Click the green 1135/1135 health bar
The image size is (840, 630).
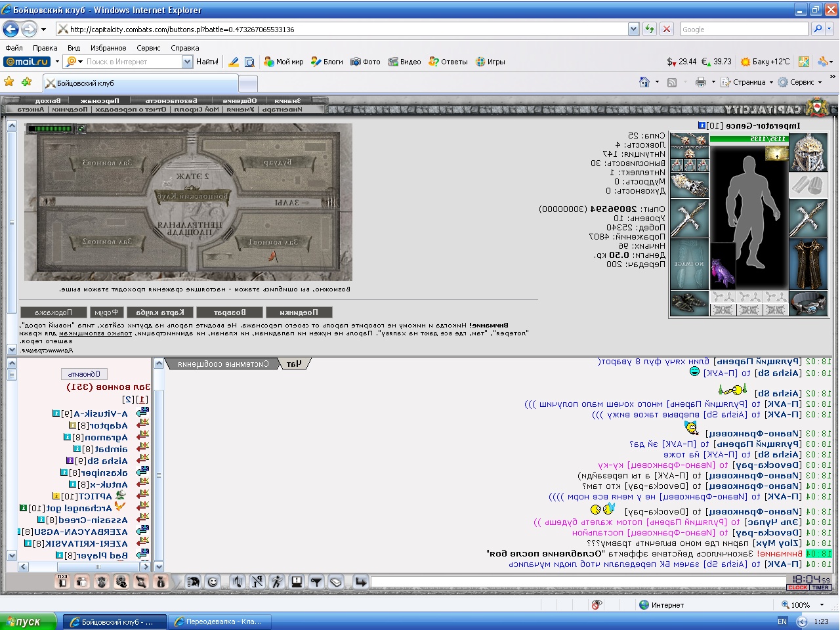(748, 139)
